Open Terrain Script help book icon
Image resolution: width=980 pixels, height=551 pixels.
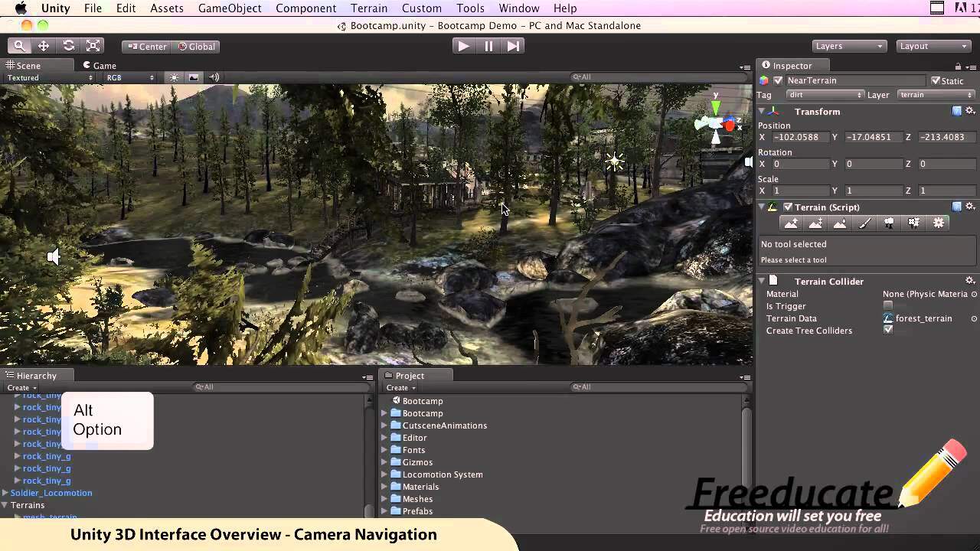(957, 207)
